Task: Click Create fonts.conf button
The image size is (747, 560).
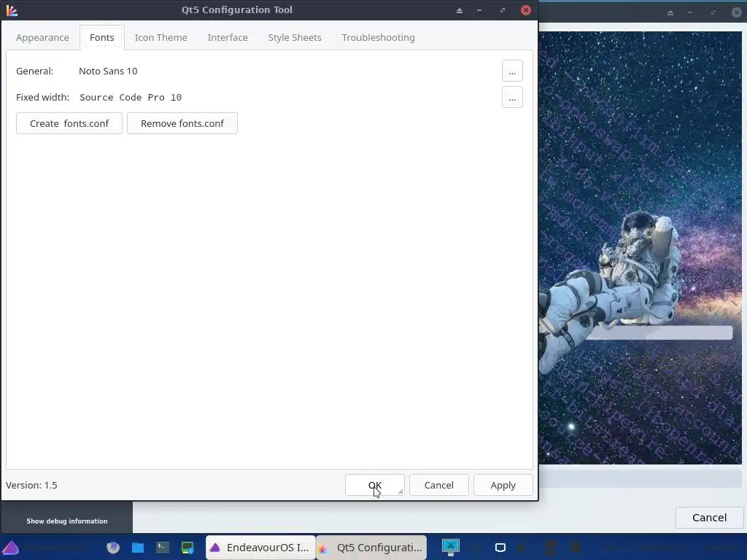Action: click(x=69, y=123)
